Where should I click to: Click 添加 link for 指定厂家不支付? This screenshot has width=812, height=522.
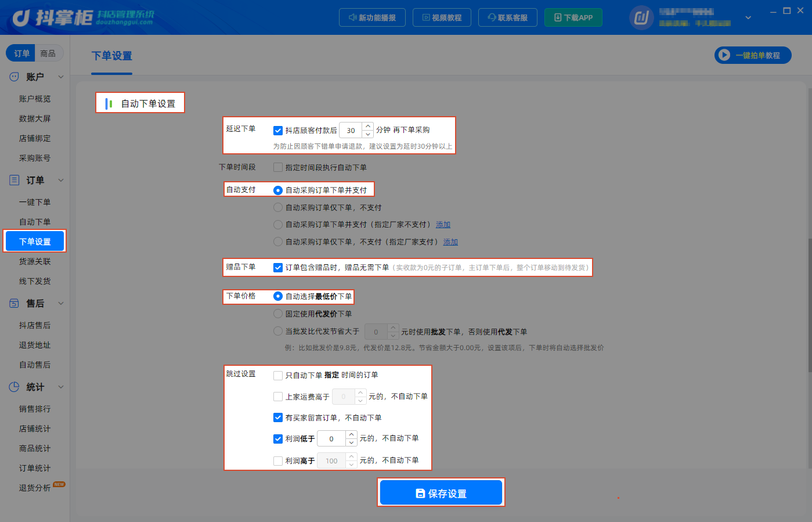[x=443, y=225]
